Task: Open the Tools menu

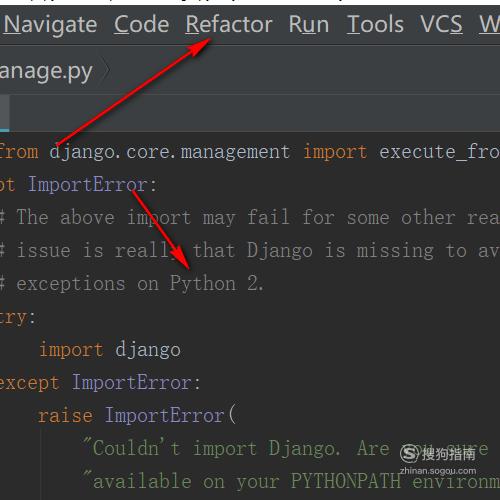Action: tap(375, 24)
